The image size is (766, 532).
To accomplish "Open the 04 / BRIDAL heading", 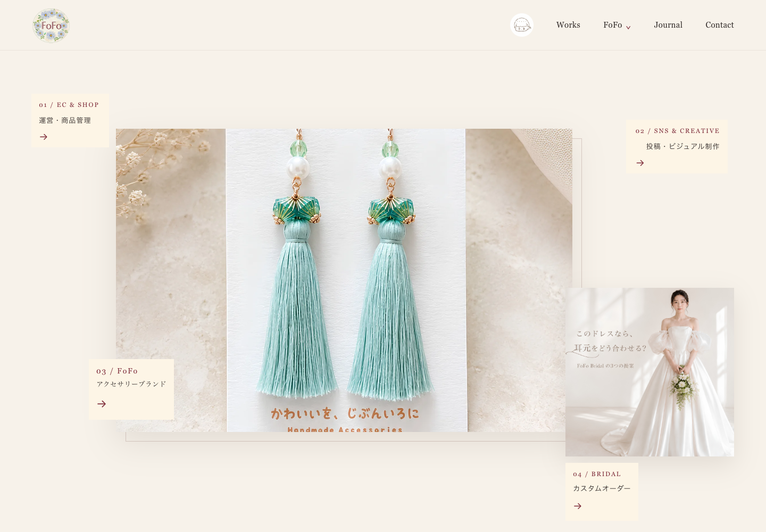I will [x=597, y=474].
